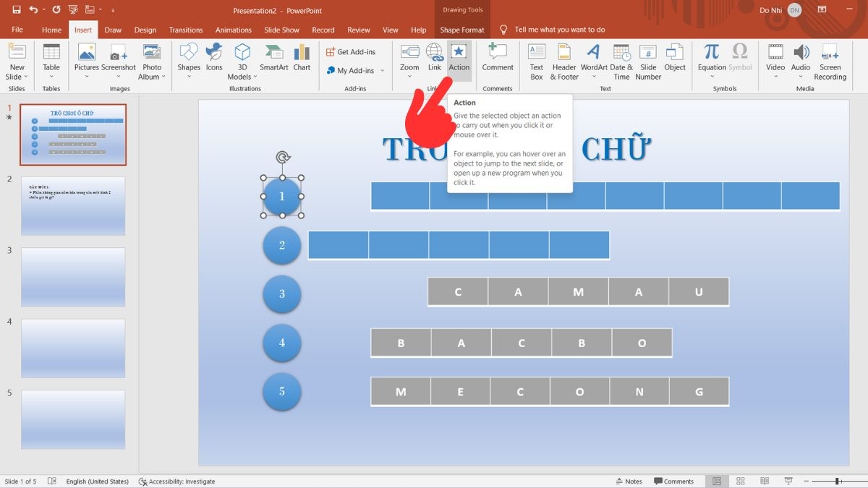Click the Screenshot tool icon
The height and width of the screenshot is (488, 868).
click(119, 52)
